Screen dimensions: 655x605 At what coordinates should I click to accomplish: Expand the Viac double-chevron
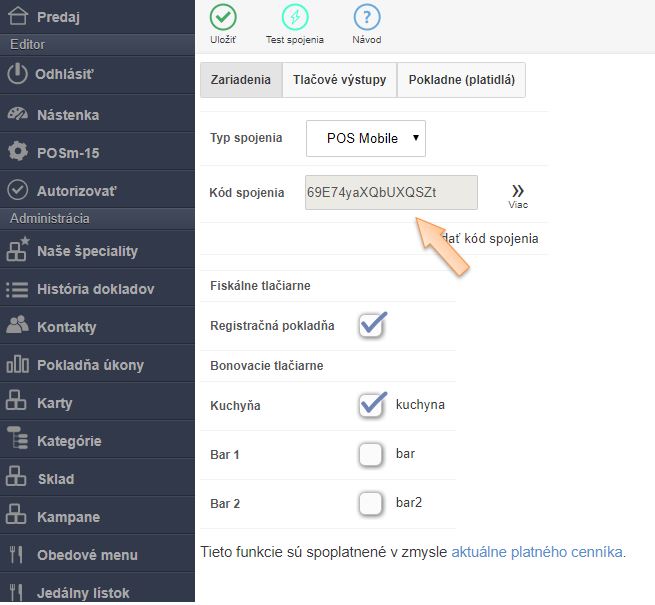tap(518, 192)
